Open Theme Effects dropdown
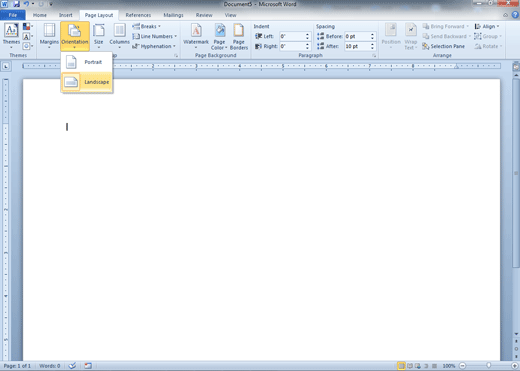520x371 pixels. click(28, 46)
